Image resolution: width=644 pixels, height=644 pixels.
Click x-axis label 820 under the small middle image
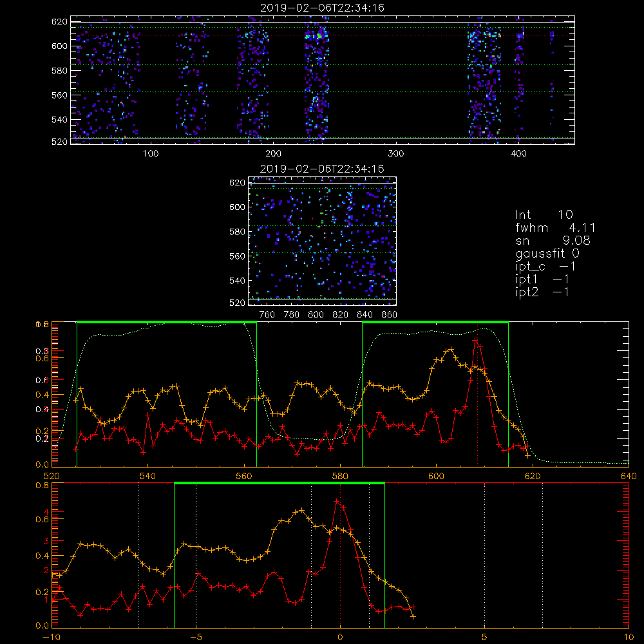340,315
